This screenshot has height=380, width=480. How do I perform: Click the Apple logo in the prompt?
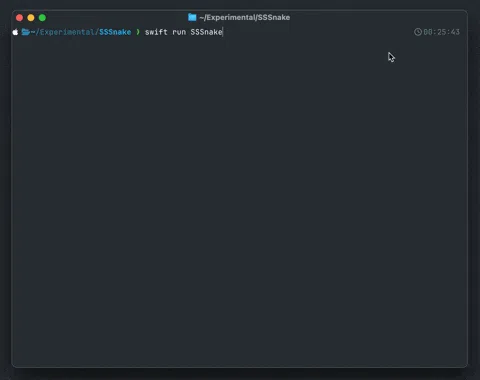(15, 32)
